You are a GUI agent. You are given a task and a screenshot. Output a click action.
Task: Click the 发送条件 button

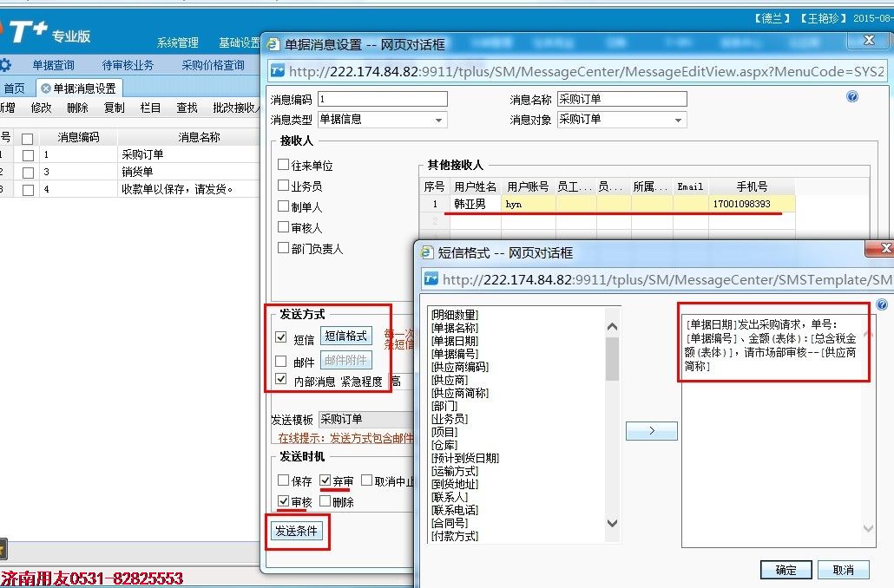point(297,531)
